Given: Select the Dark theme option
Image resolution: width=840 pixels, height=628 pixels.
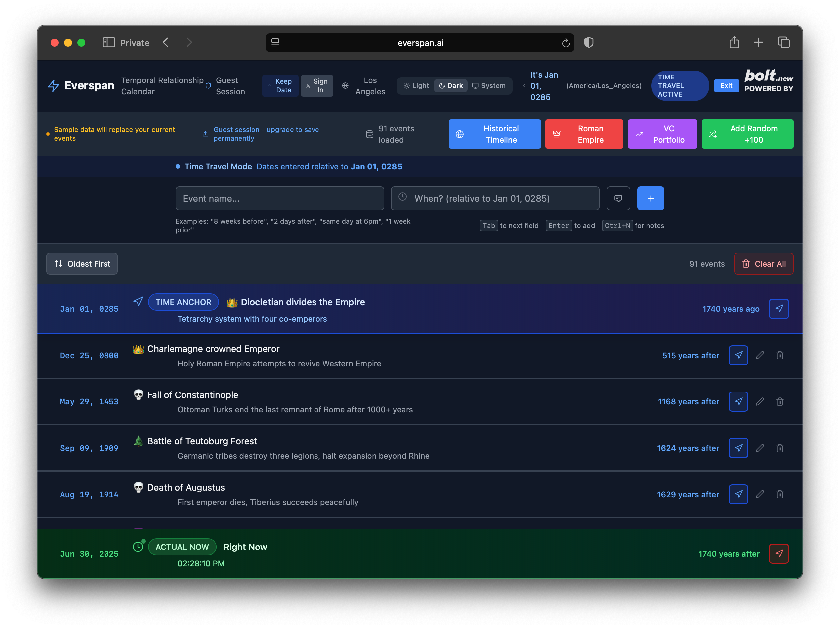Looking at the screenshot, I should pos(451,86).
